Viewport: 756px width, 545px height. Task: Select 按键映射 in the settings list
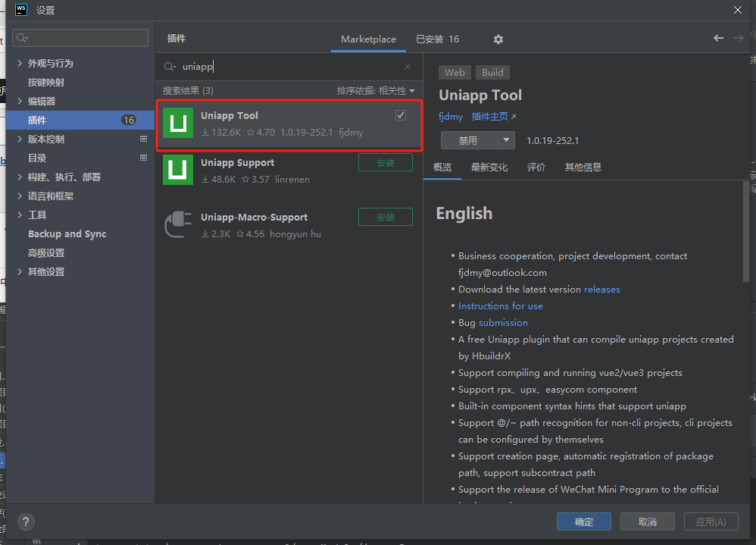46,83
